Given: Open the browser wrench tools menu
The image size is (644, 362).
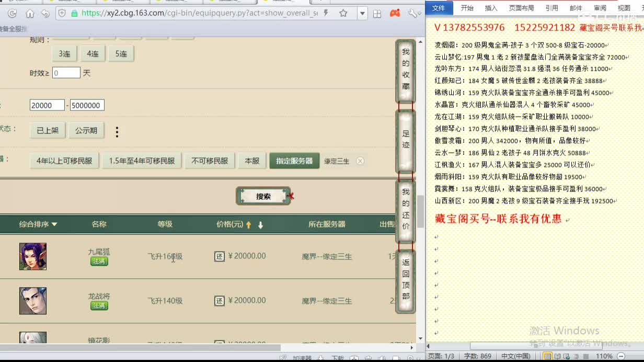Looking at the screenshot, I should [413, 14].
